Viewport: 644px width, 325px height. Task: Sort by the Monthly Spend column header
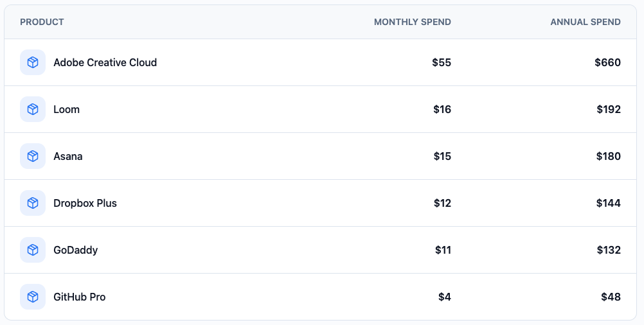412,22
